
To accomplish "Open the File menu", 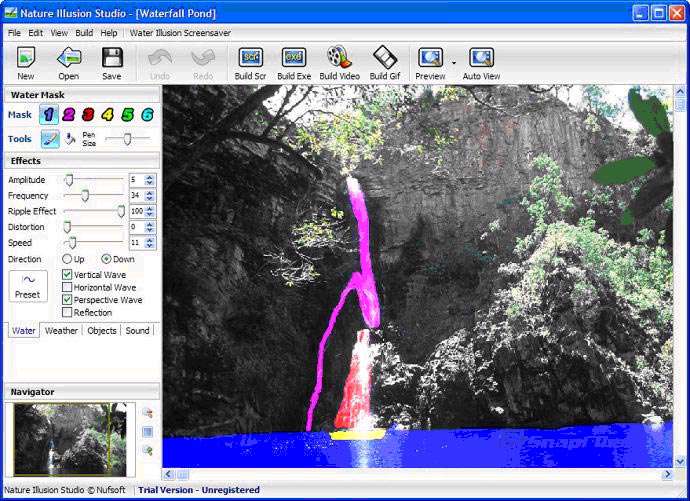I will 14,33.
